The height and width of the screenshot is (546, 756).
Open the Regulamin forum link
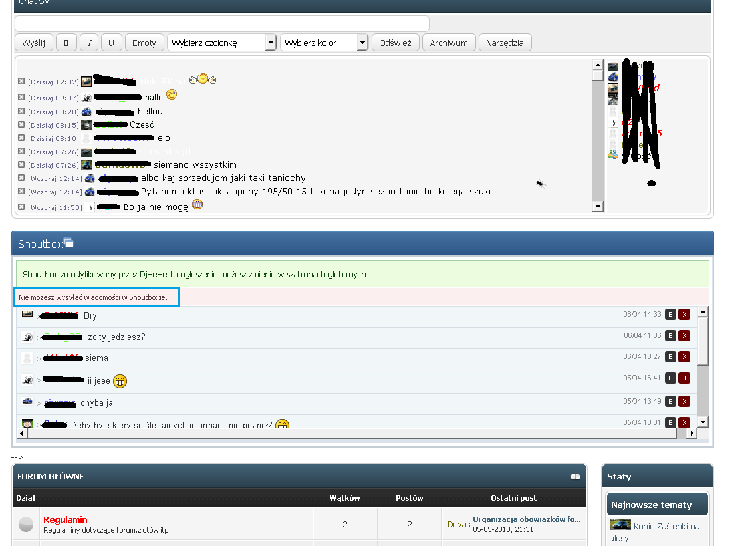pos(66,519)
